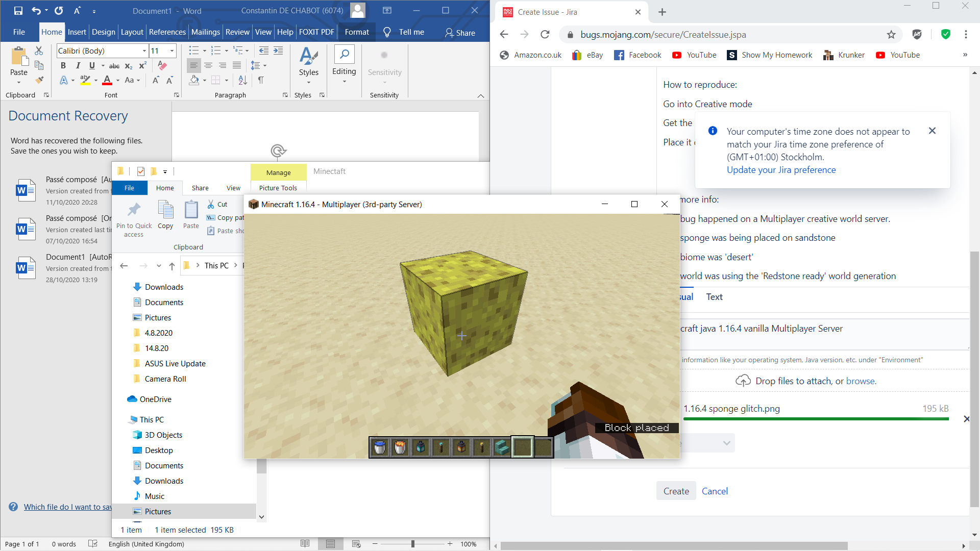Toggle show paragraph marks (pilcrow)
This screenshot has height=551, width=980.
click(x=261, y=80)
